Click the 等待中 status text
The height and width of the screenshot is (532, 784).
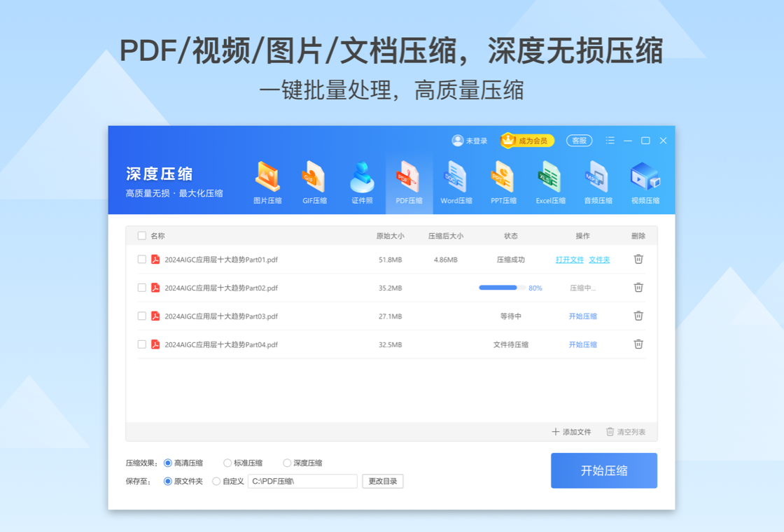click(510, 316)
